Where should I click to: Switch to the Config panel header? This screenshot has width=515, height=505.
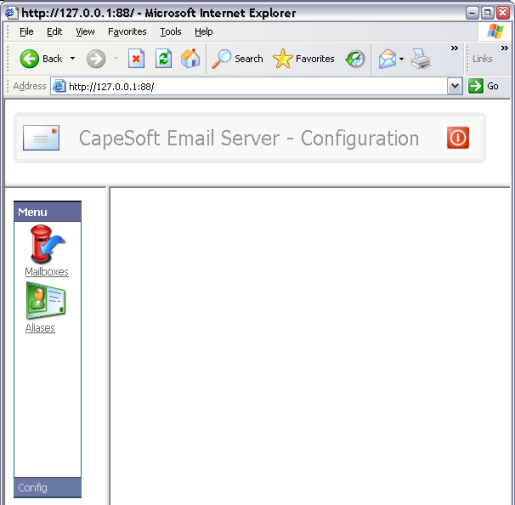pos(48,487)
